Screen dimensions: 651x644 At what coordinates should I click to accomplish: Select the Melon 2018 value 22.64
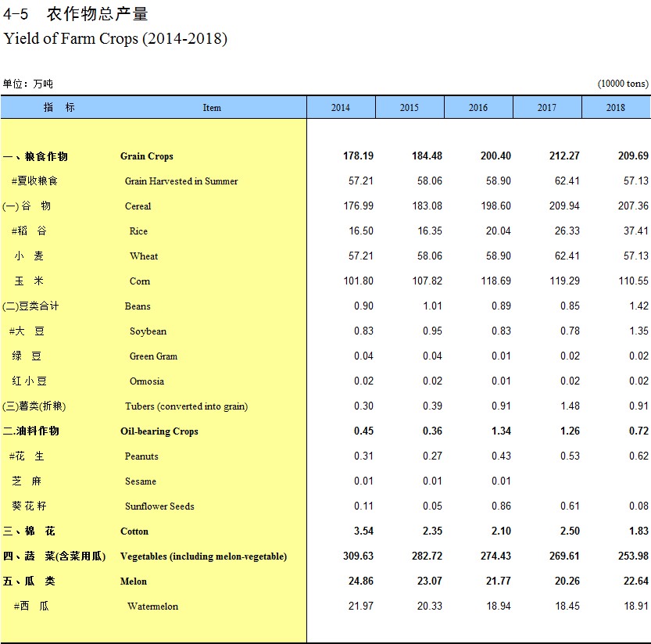point(633,581)
